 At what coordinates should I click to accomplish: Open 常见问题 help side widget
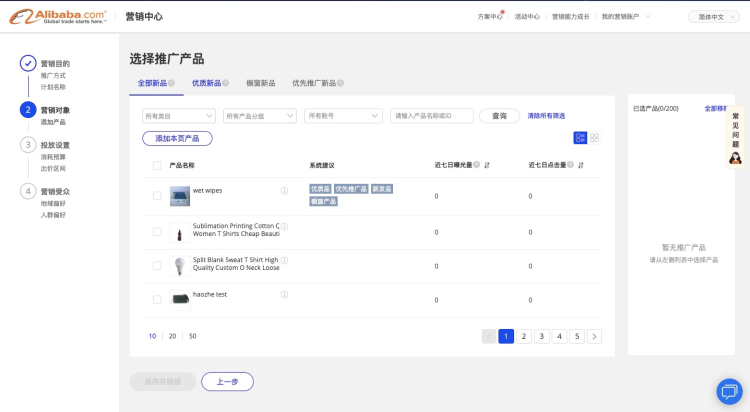click(x=736, y=136)
